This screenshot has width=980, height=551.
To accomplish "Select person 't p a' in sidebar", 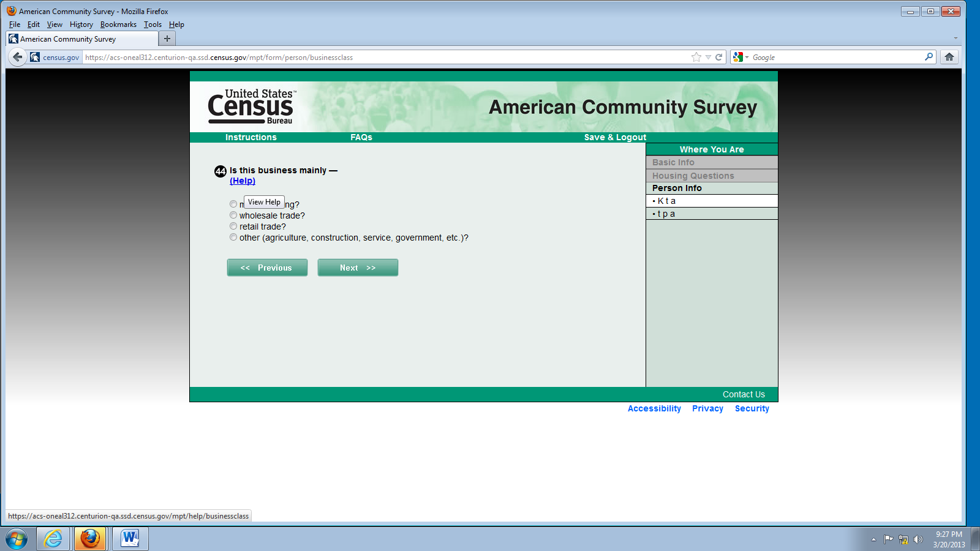I will (712, 214).
